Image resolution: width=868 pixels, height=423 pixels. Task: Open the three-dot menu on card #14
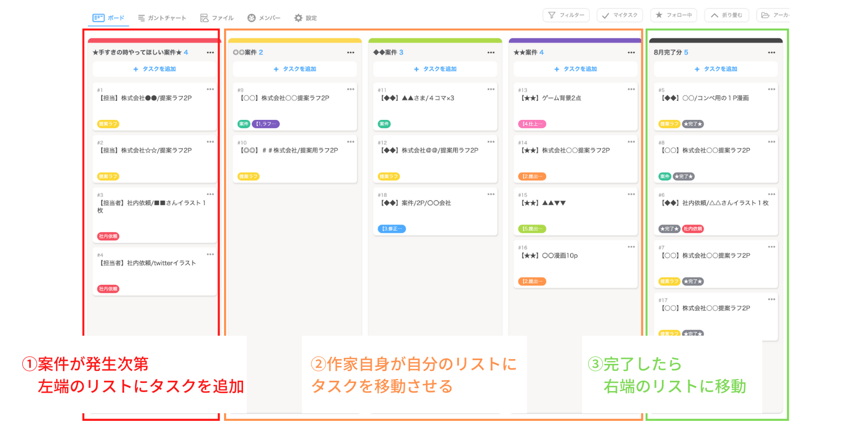pyautogui.click(x=631, y=142)
